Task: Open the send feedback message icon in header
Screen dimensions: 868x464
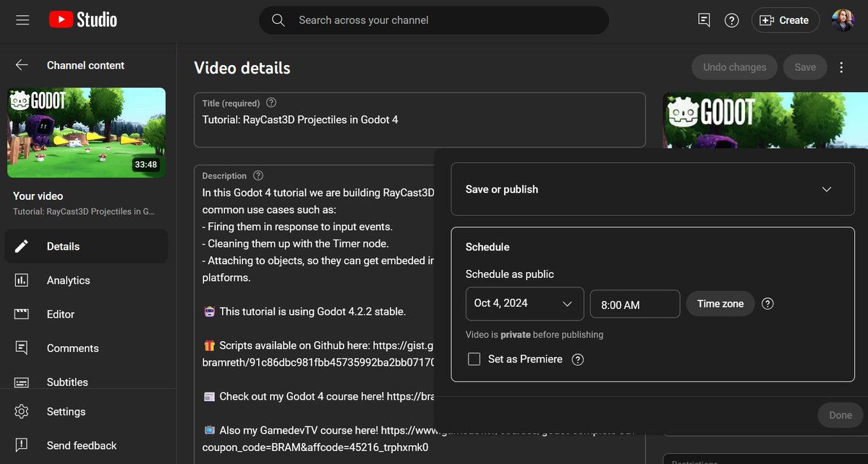Action: (704, 20)
